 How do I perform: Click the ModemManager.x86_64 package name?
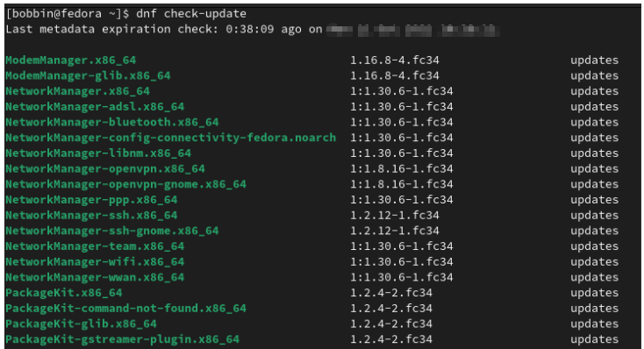(x=71, y=61)
